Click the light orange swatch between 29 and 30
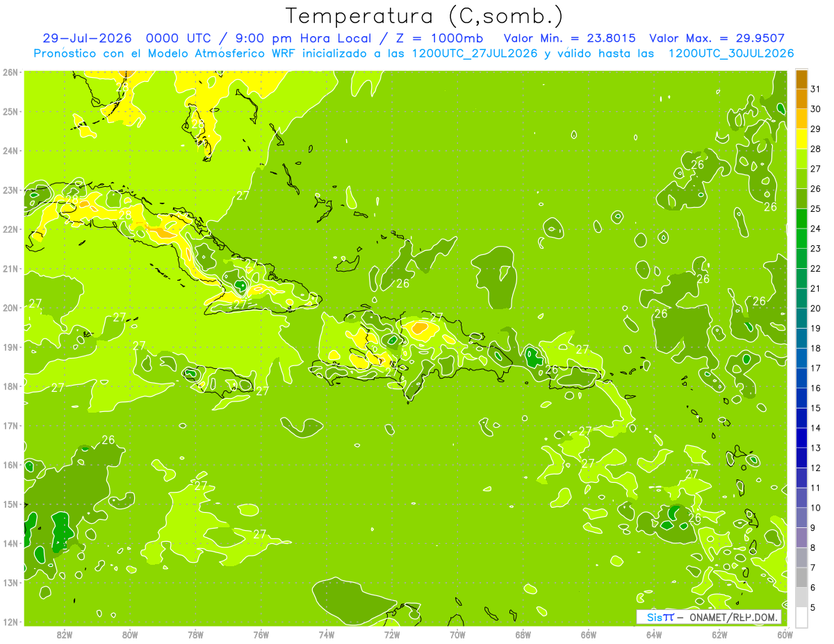Screen dimensions: 834x644 (801, 119)
